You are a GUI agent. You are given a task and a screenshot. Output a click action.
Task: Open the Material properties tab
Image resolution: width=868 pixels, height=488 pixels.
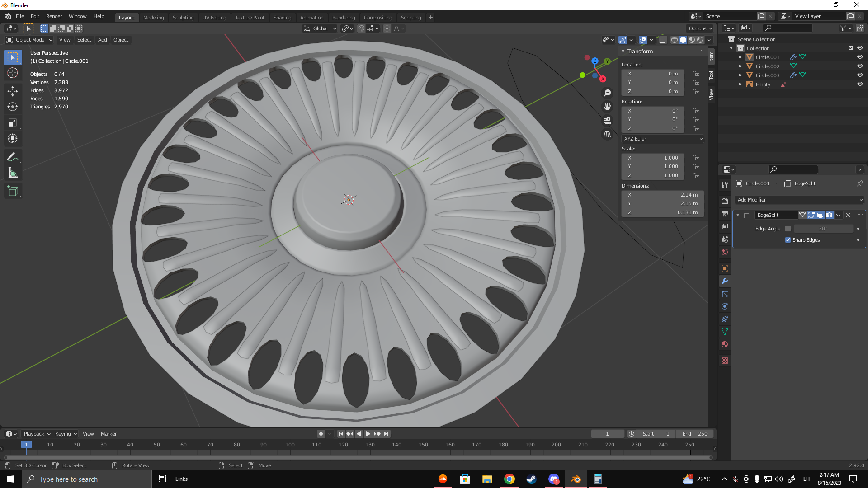coord(725,344)
